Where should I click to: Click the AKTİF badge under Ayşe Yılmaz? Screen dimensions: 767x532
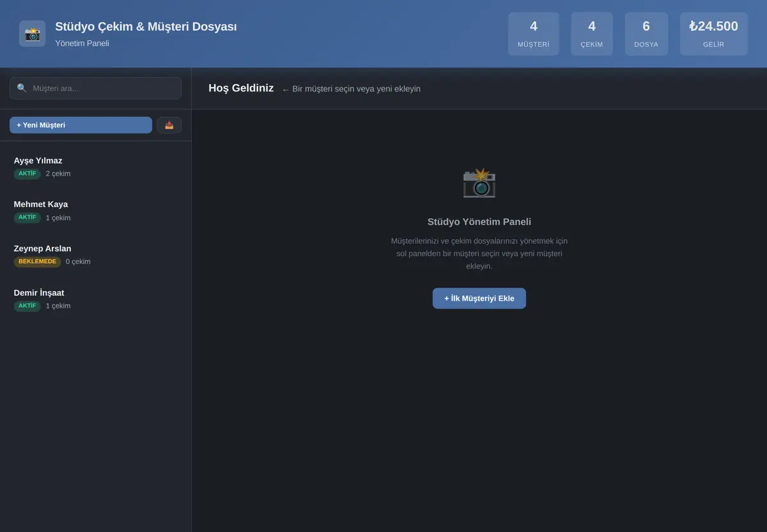27,174
